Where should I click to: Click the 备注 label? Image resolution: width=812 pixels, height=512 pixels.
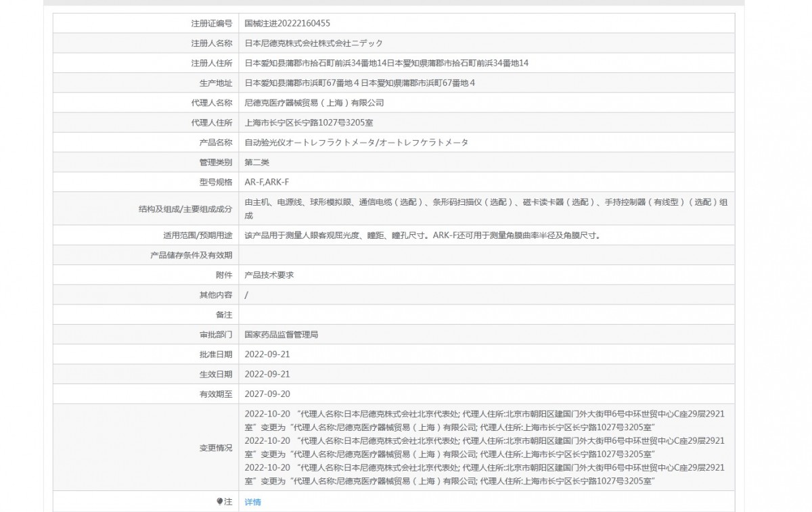coord(224,315)
